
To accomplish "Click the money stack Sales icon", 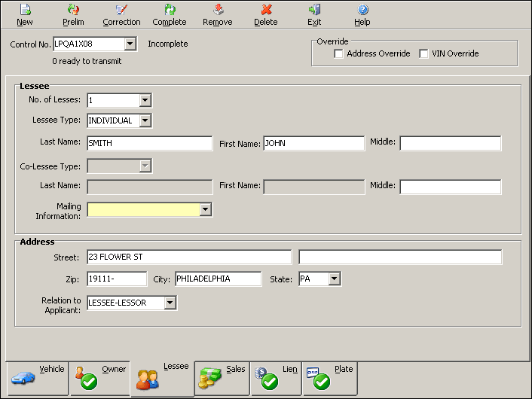I will coord(209,378).
